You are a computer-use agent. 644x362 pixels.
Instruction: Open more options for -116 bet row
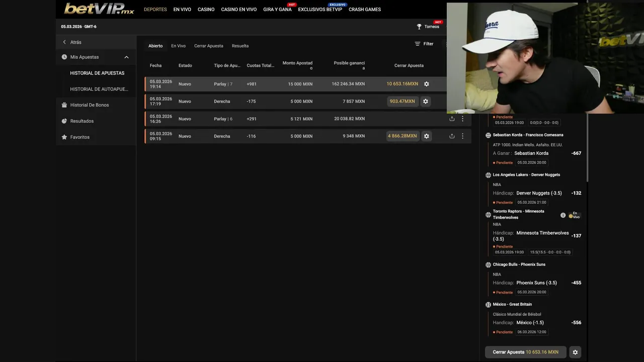coord(462,136)
